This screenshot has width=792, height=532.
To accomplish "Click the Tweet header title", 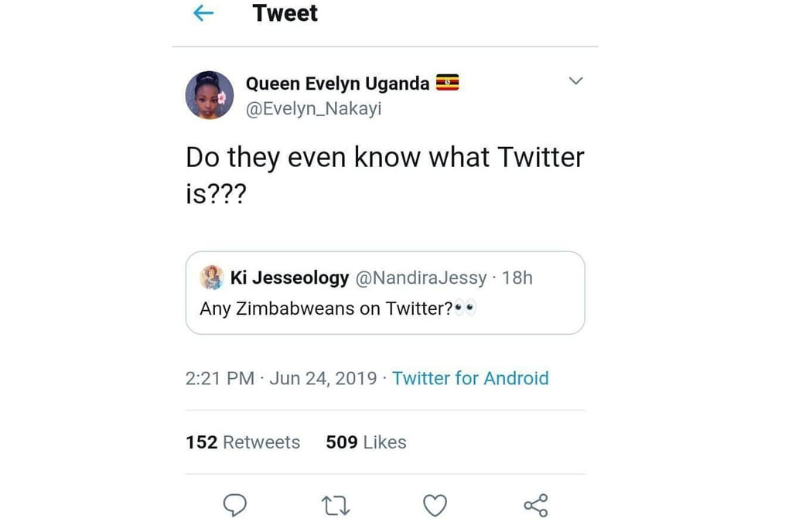I will pyautogui.click(x=285, y=13).
